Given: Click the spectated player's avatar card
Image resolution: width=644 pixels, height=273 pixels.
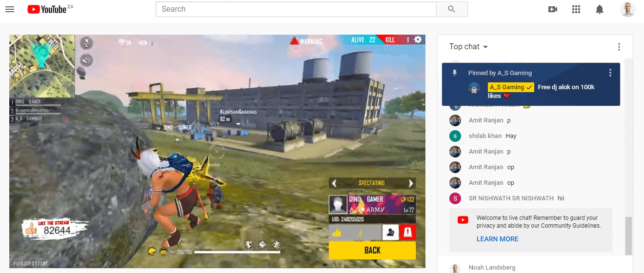Looking at the screenshot, I should (338, 205).
